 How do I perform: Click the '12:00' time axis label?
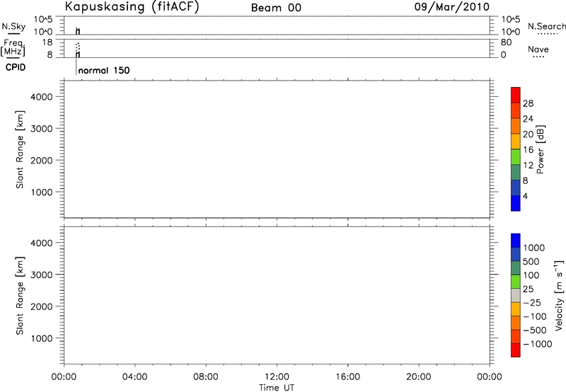click(277, 377)
